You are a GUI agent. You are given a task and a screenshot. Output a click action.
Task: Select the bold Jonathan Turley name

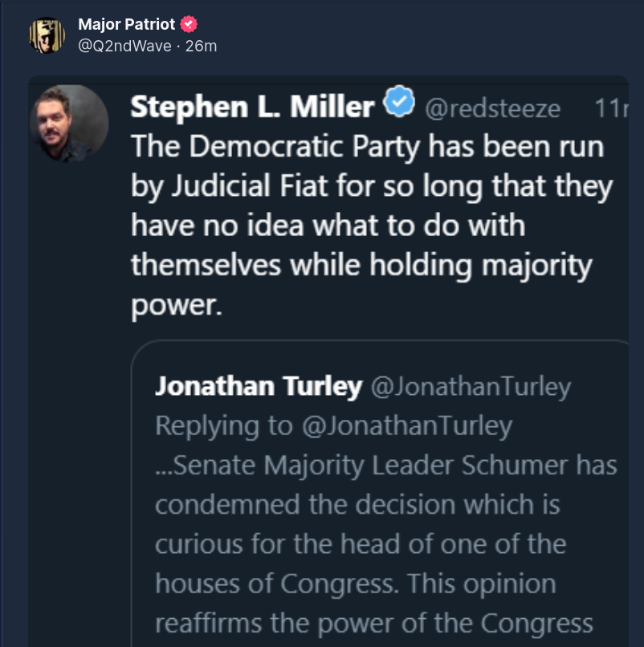pyautogui.click(x=258, y=386)
